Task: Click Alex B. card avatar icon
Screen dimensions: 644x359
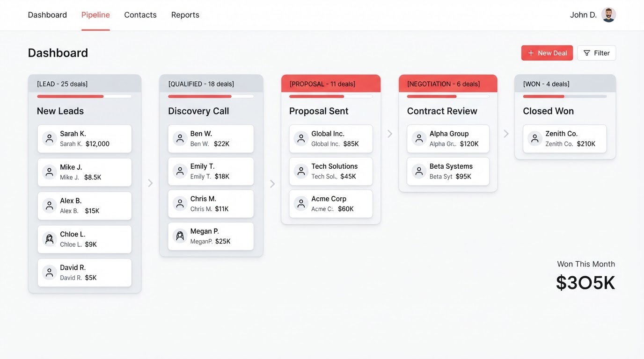Action: [x=49, y=206]
